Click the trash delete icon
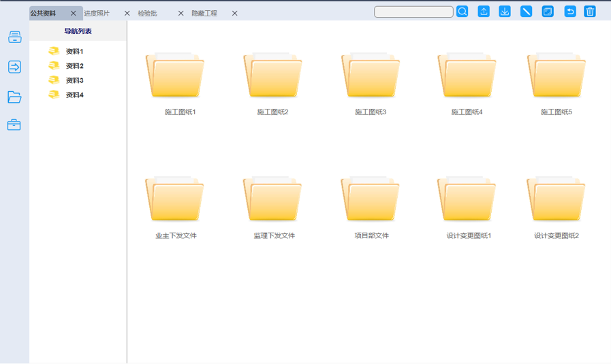Image resolution: width=611 pixels, height=364 pixels. (x=590, y=12)
